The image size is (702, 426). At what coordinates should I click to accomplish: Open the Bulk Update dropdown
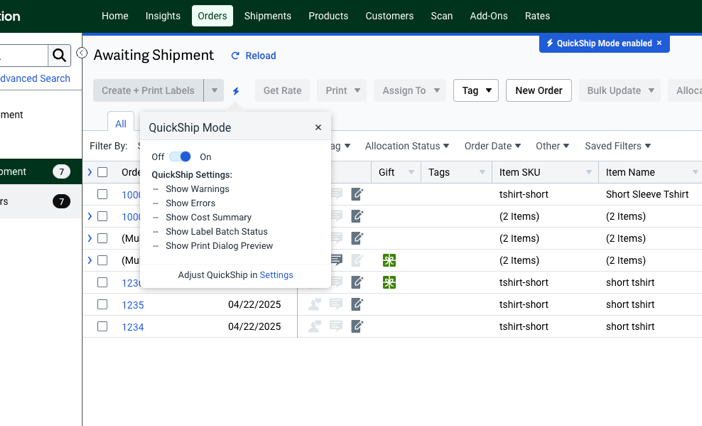pos(620,90)
